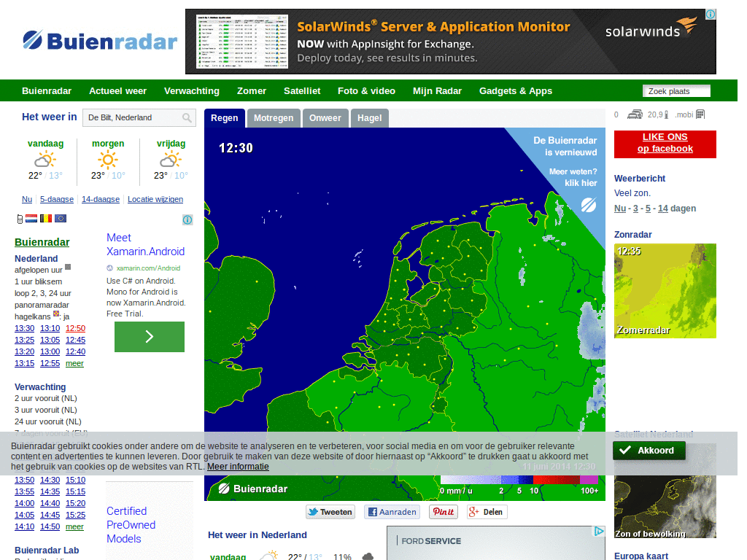Image resolution: width=747 pixels, height=560 pixels.
Task: Click the 24 uur vooruit (NL) entry
Action: click(x=48, y=421)
